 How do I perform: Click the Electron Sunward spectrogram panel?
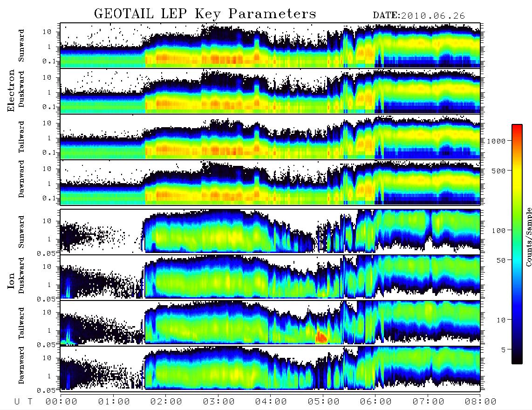point(270,46)
